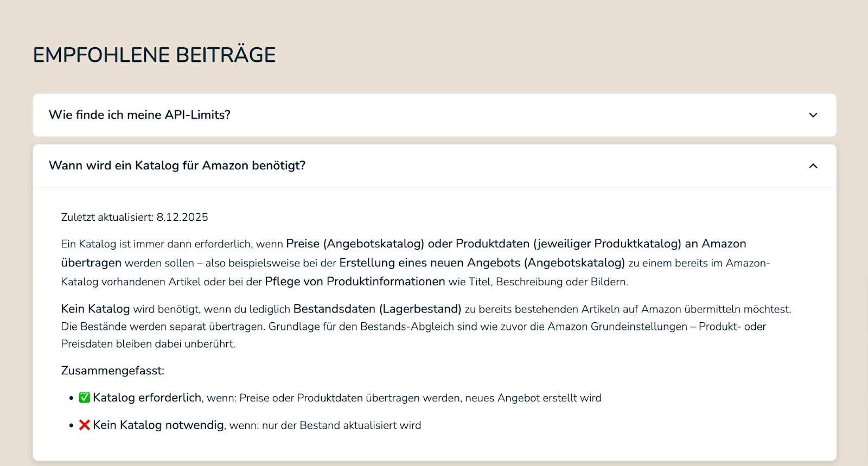This screenshot has width=868, height=466.
Task: Open 'Wie finde ich meine API-Limits?' question title
Action: click(x=139, y=115)
